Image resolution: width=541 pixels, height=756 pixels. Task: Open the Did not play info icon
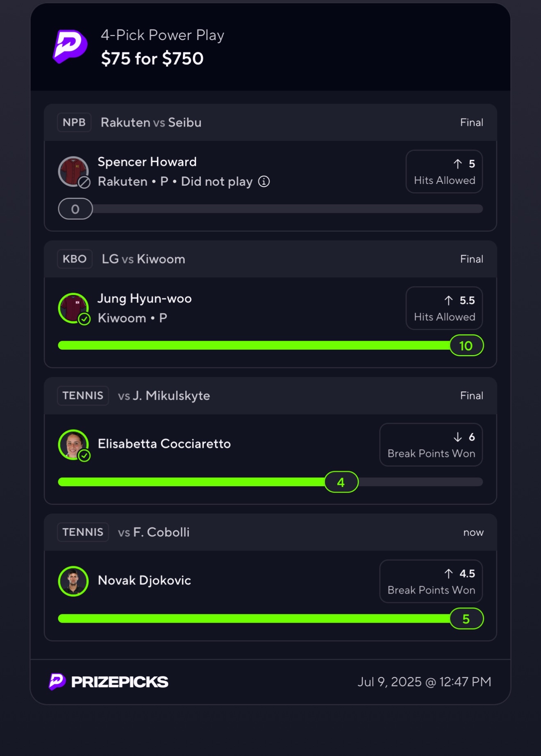pos(264,181)
